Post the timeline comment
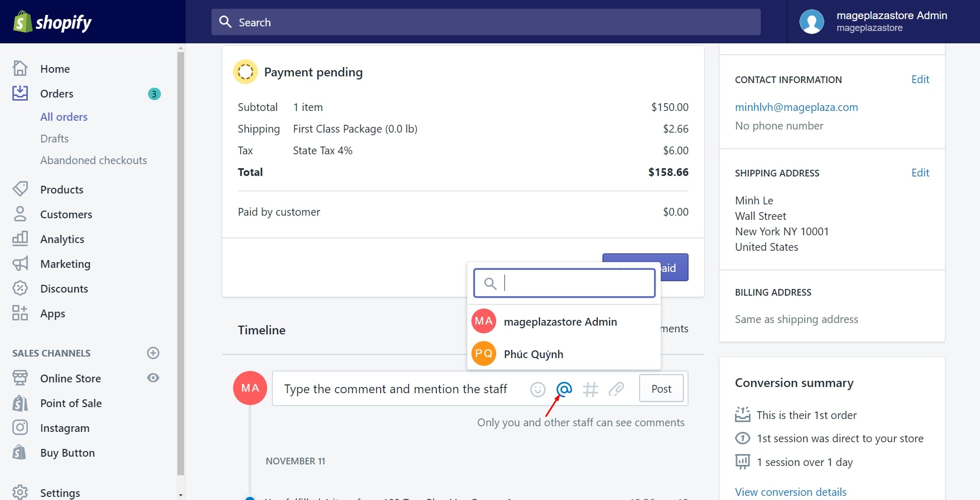The image size is (980, 500). [661, 389]
